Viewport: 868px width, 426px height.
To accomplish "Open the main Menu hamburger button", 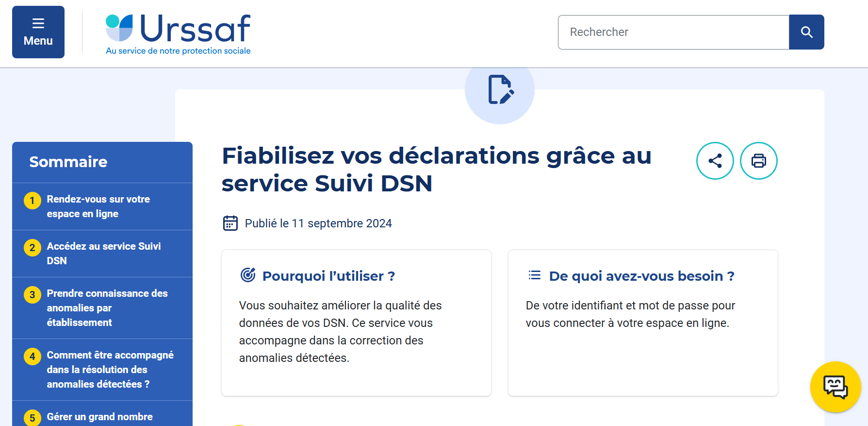I will 38,32.
